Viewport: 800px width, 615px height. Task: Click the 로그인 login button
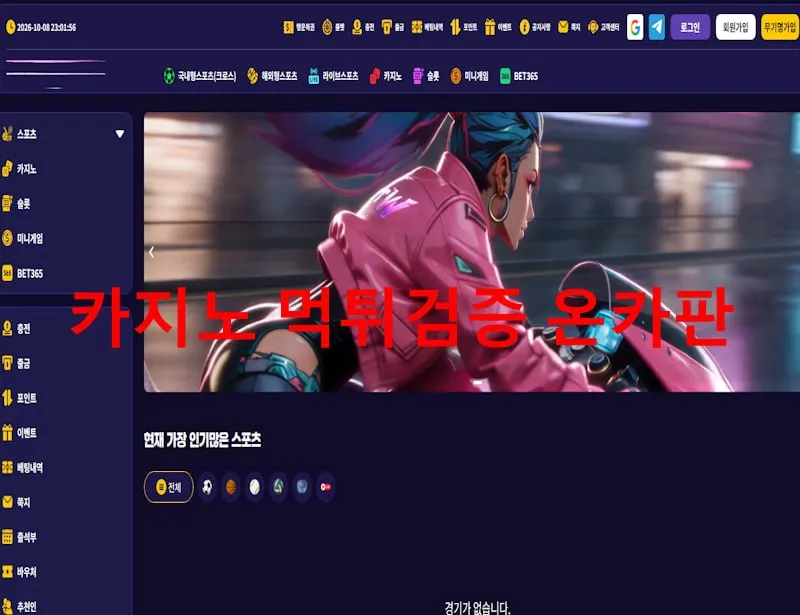point(690,27)
